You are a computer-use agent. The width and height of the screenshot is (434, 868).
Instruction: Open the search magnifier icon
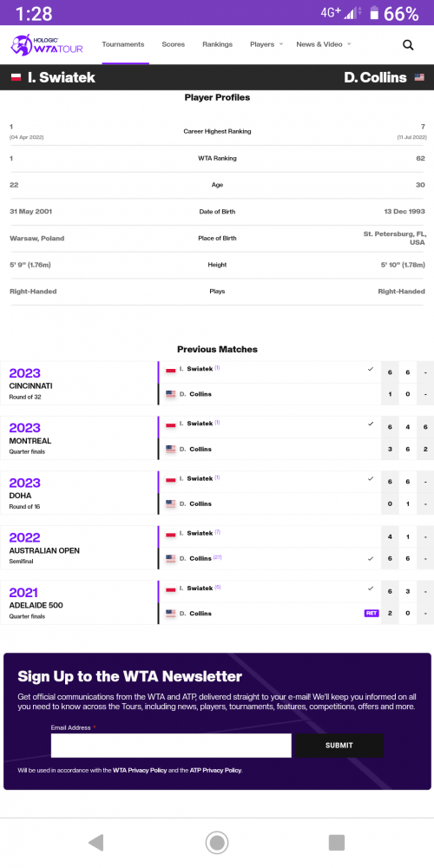(x=408, y=45)
